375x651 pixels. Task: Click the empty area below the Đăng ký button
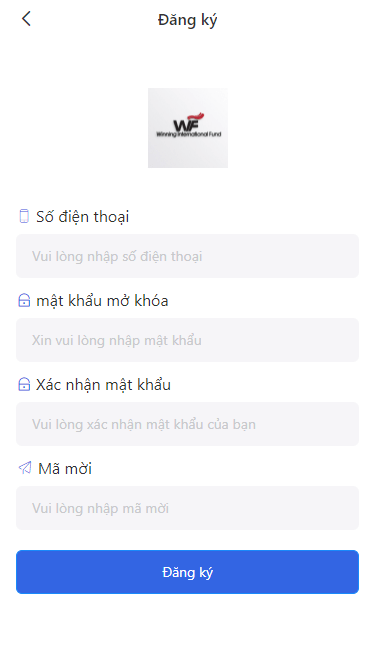187,623
